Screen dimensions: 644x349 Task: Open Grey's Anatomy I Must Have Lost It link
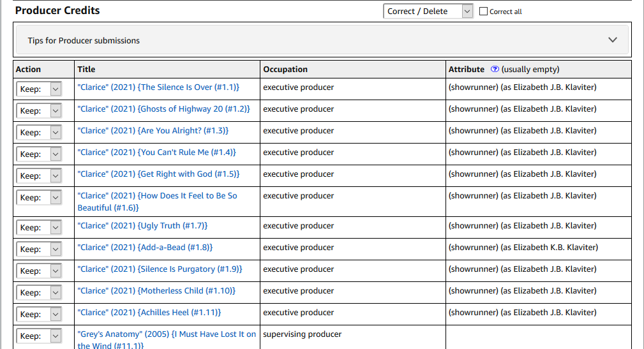(x=167, y=340)
